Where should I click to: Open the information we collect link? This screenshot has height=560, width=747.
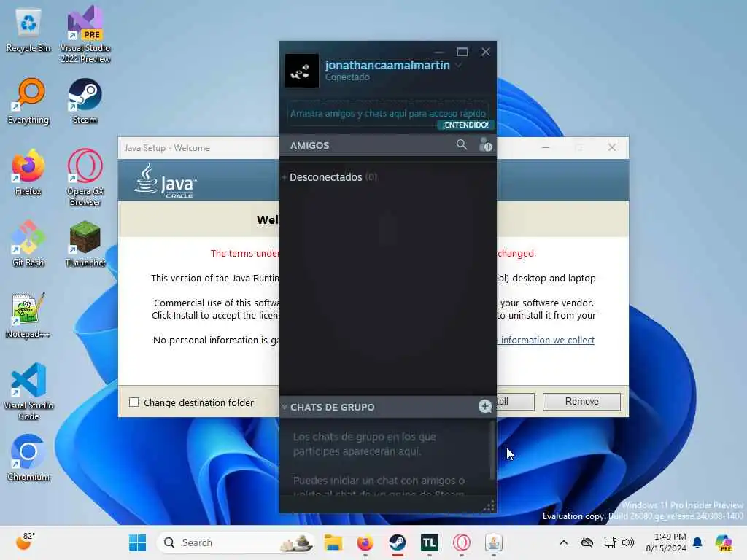coord(546,340)
